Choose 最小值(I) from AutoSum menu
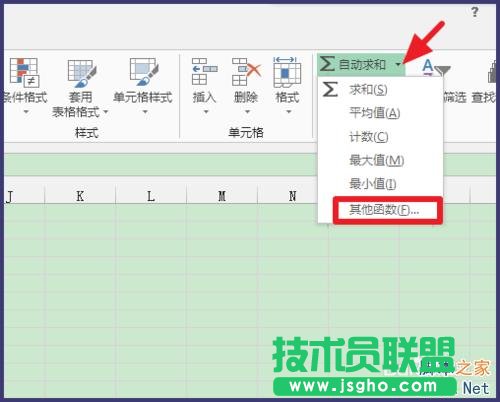 (380, 184)
